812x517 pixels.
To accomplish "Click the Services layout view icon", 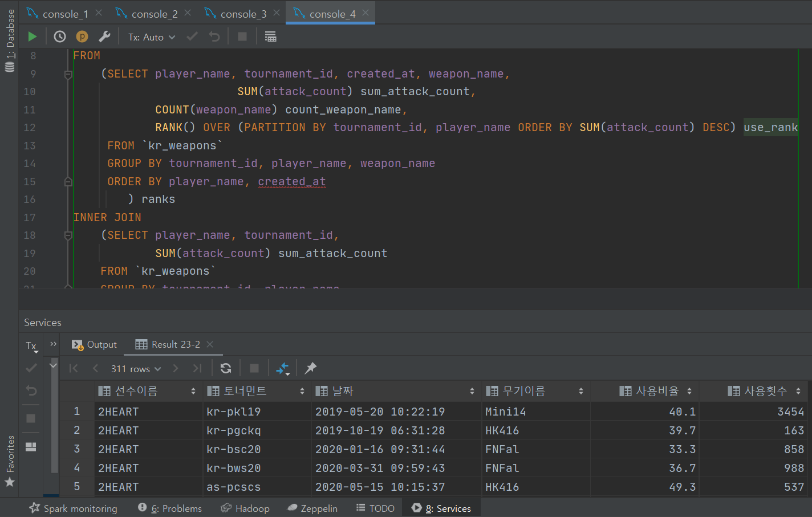I will pos(31,447).
